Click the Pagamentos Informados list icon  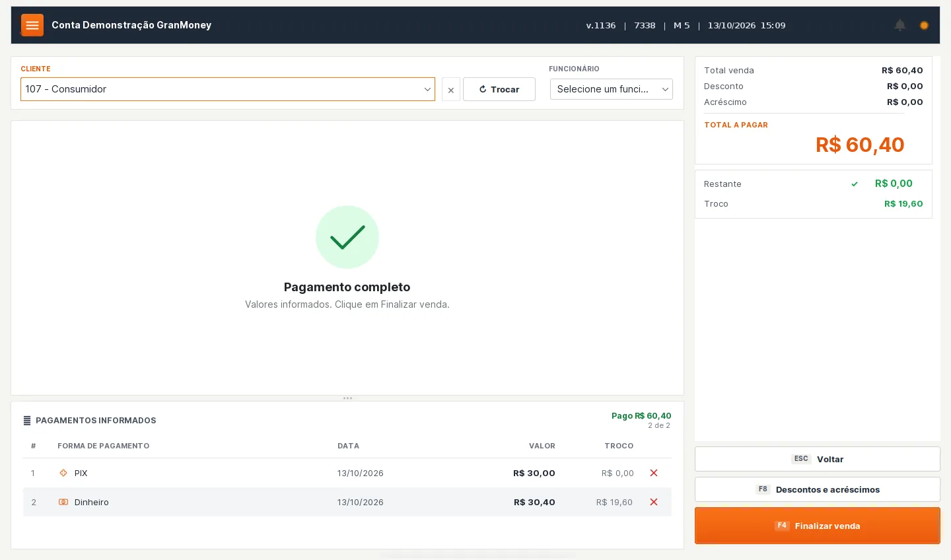27,421
